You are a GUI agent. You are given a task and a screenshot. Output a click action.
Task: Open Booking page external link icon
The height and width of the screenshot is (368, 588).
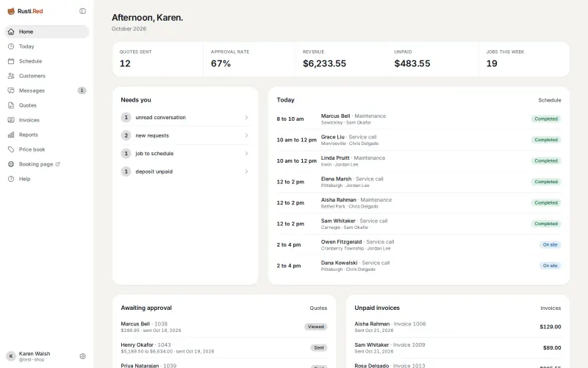pyautogui.click(x=58, y=164)
